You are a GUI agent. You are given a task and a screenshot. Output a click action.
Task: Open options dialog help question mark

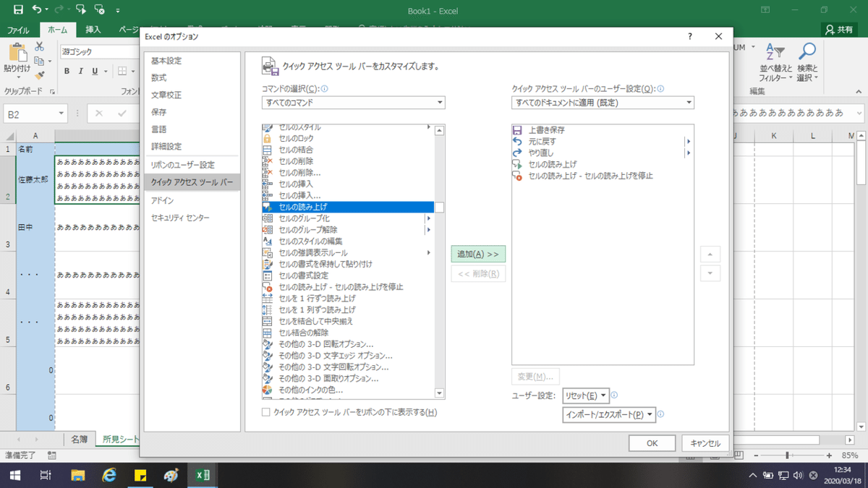[x=689, y=36]
